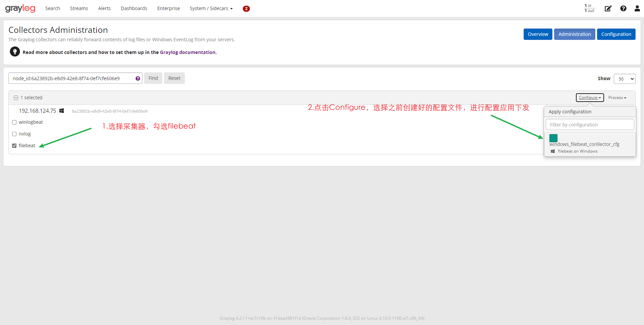Open the Configure dropdown

coord(590,98)
